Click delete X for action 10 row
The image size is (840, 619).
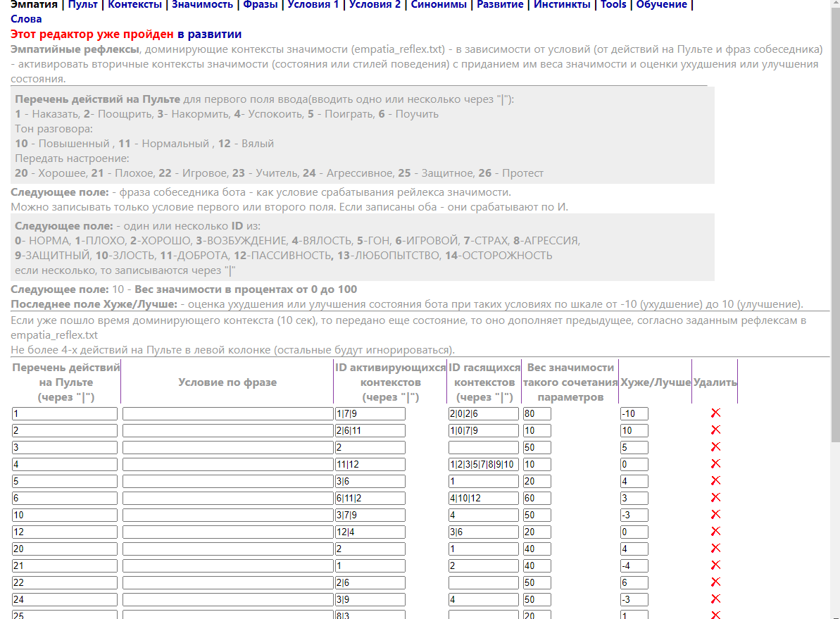click(715, 515)
